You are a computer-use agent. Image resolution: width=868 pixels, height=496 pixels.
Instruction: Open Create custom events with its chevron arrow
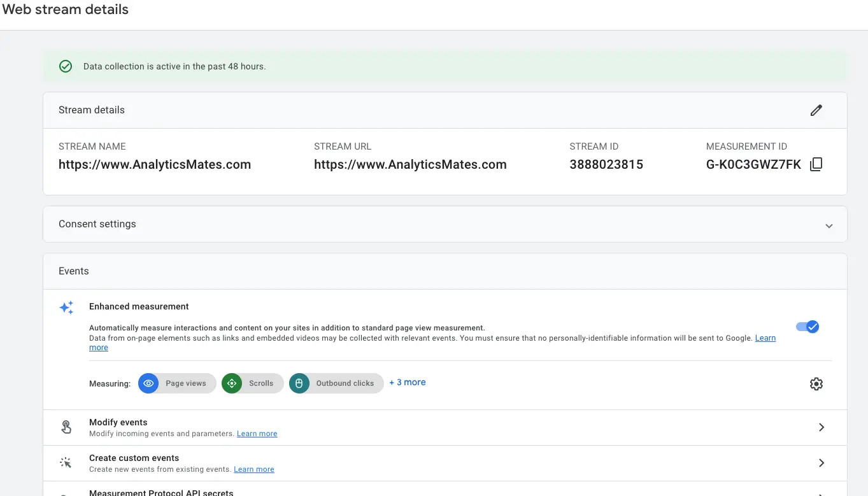821,463
